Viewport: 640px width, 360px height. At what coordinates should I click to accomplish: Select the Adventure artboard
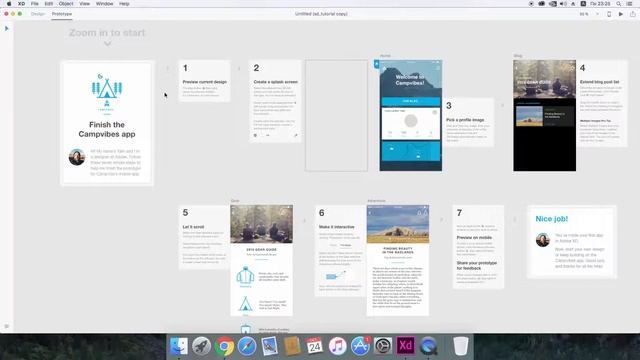pos(398,260)
